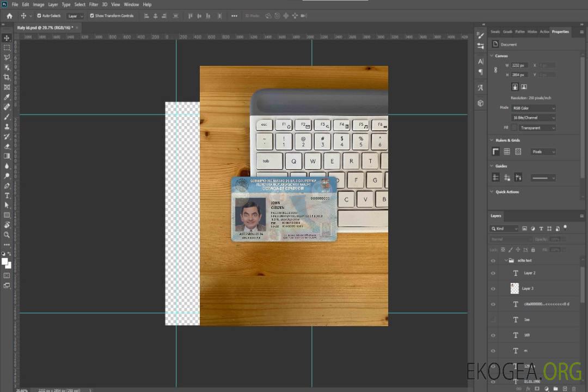Open the Filter menu

click(94, 4)
